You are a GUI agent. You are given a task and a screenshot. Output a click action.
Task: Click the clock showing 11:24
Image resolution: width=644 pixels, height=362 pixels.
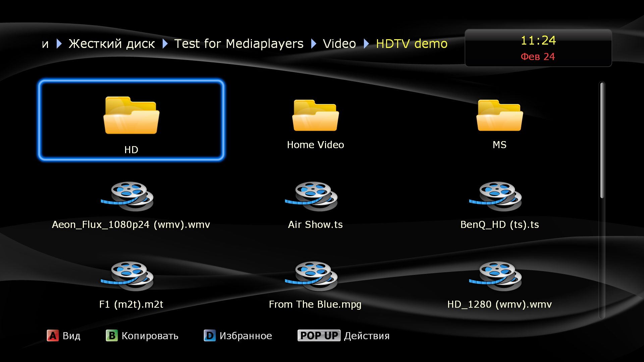pos(538,41)
